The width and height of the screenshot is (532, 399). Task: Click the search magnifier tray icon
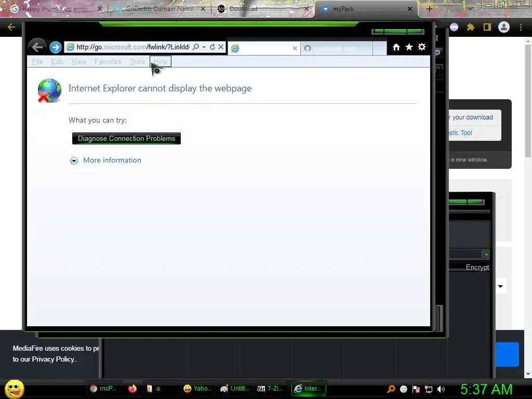391,389
